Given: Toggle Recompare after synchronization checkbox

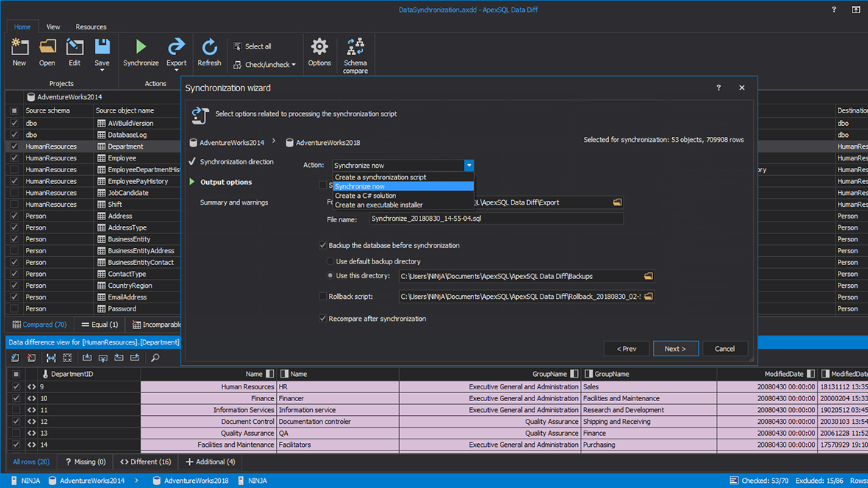Looking at the screenshot, I should click(322, 319).
